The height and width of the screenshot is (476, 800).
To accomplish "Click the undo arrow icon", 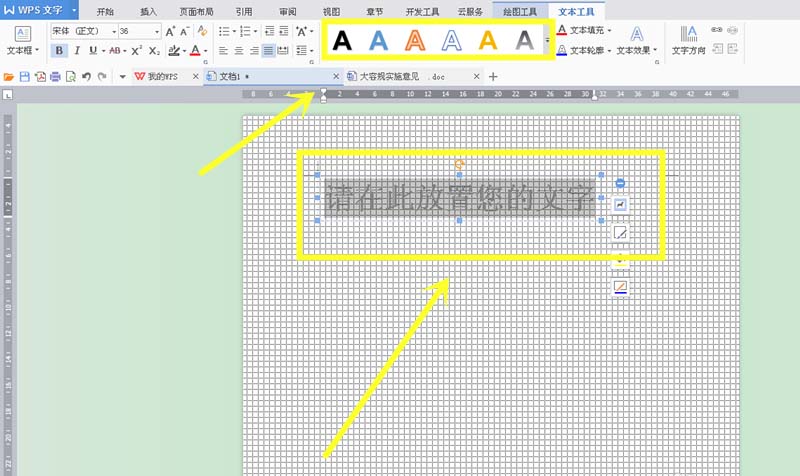I will (x=87, y=76).
